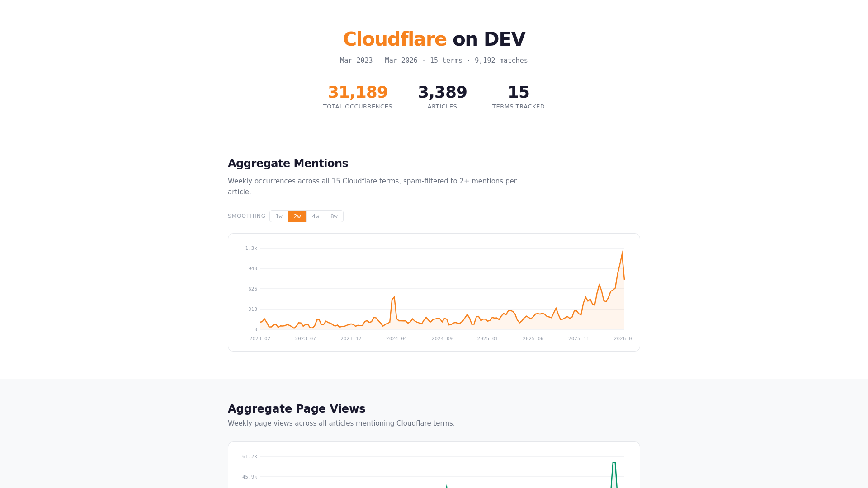Click the 313 y-axis label
Viewport: 868px width, 488px height.
[253, 309]
